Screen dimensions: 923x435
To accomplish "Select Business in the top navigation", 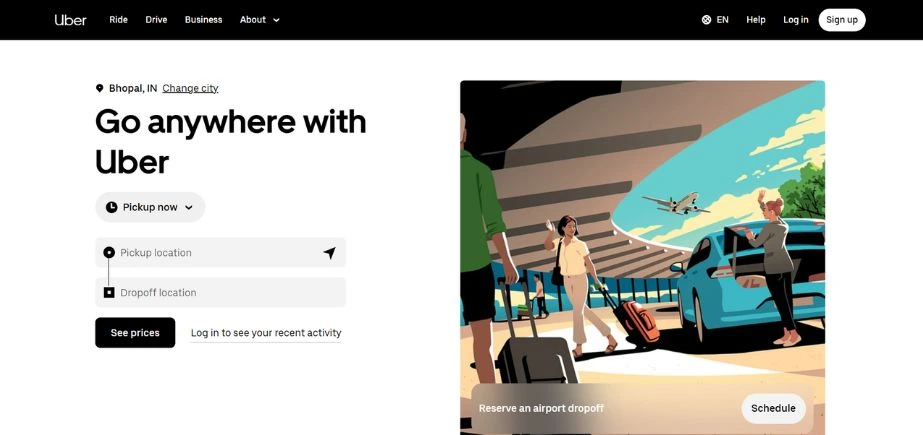I will [203, 20].
